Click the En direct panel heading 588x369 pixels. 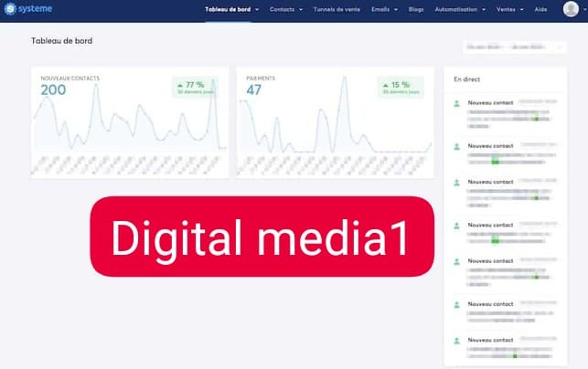[467, 79]
